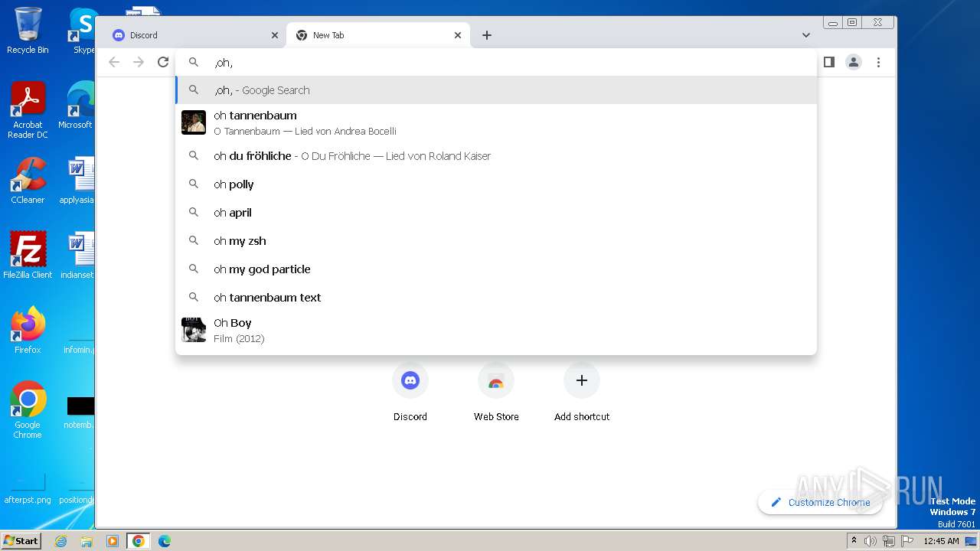Go forward to next page
This screenshot has width=980, height=551.
(x=139, y=62)
